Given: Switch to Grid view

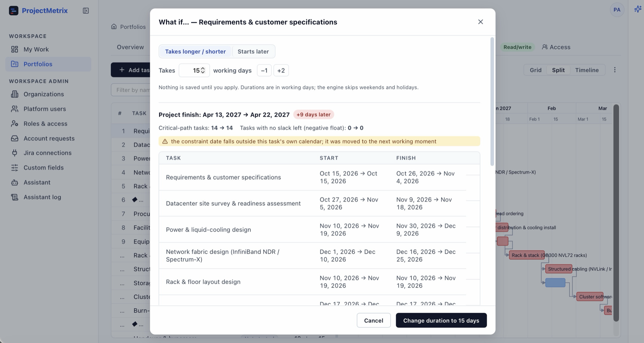Looking at the screenshot, I should click(x=535, y=70).
